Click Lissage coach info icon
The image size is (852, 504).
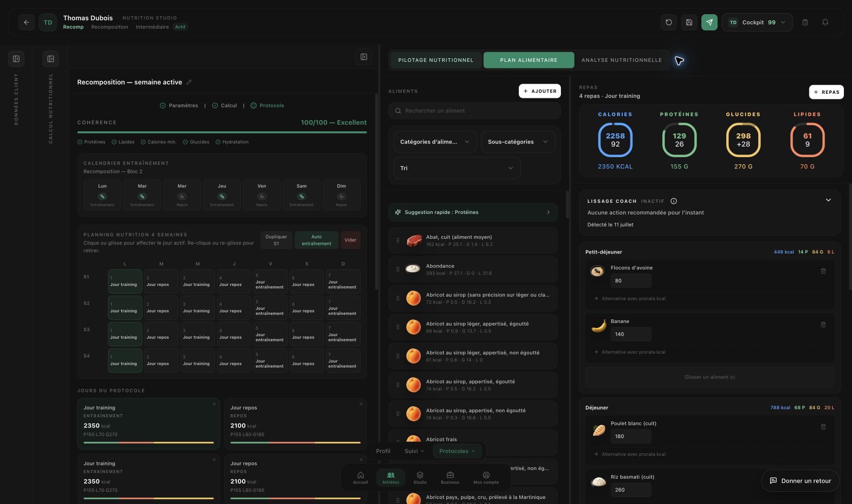pyautogui.click(x=673, y=201)
